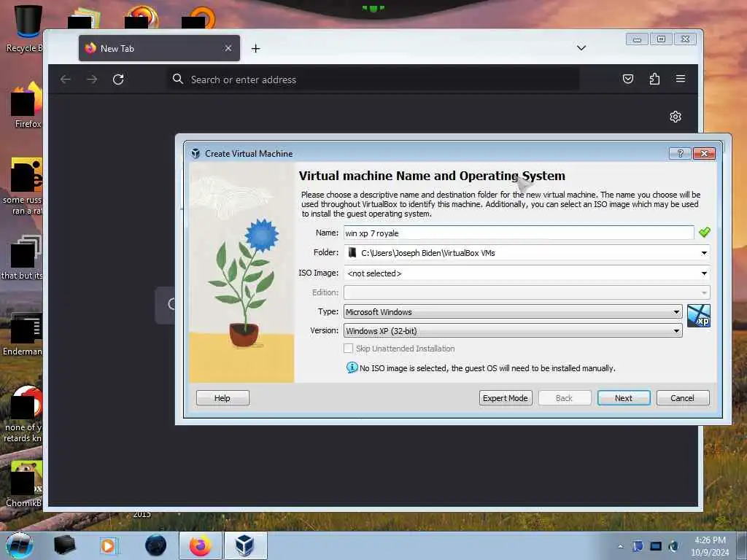Click the Windows XP OS type icon

(x=698, y=316)
